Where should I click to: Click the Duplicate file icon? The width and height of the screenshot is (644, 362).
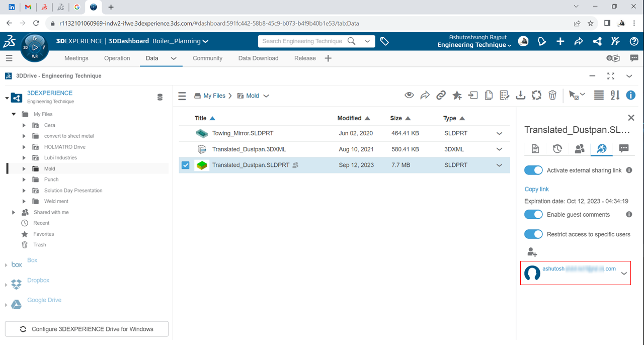[x=489, y=95]
